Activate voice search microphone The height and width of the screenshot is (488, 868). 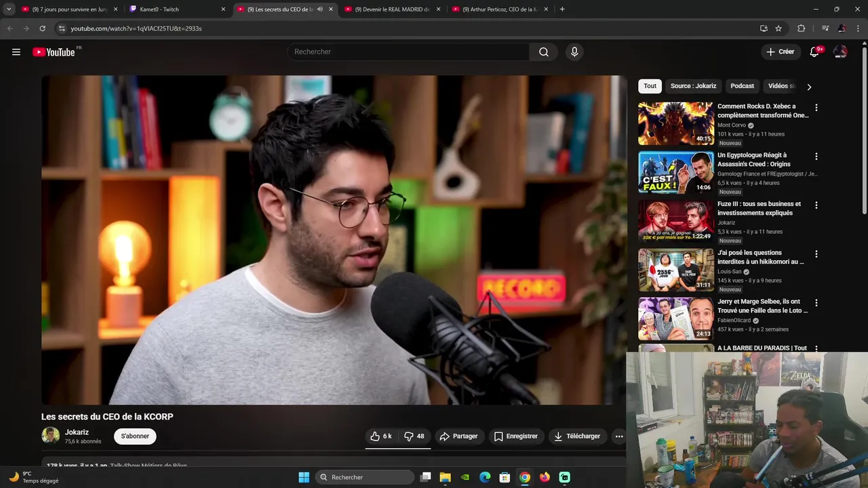point(574,52)
